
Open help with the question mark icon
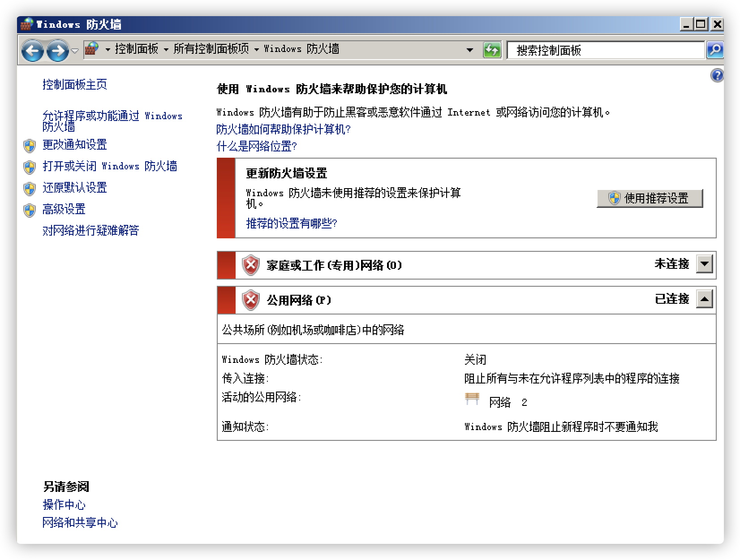click(717, 75)
